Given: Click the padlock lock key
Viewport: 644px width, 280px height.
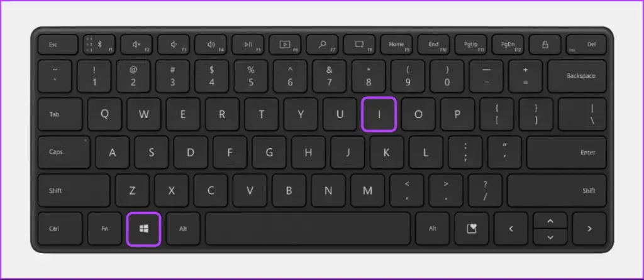Looking at the screenshot, I should tap(545, 45).
